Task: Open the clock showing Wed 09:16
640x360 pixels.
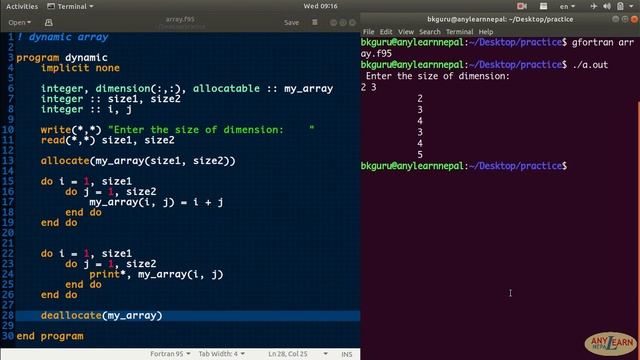Action: point(320,6)
